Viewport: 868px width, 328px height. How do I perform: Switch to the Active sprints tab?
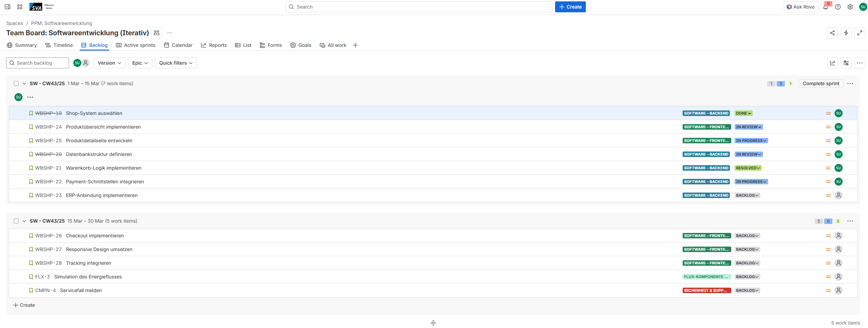136,45
